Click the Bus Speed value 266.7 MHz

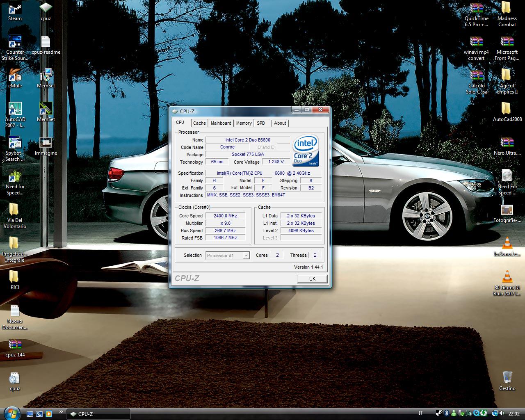[225, 231]
